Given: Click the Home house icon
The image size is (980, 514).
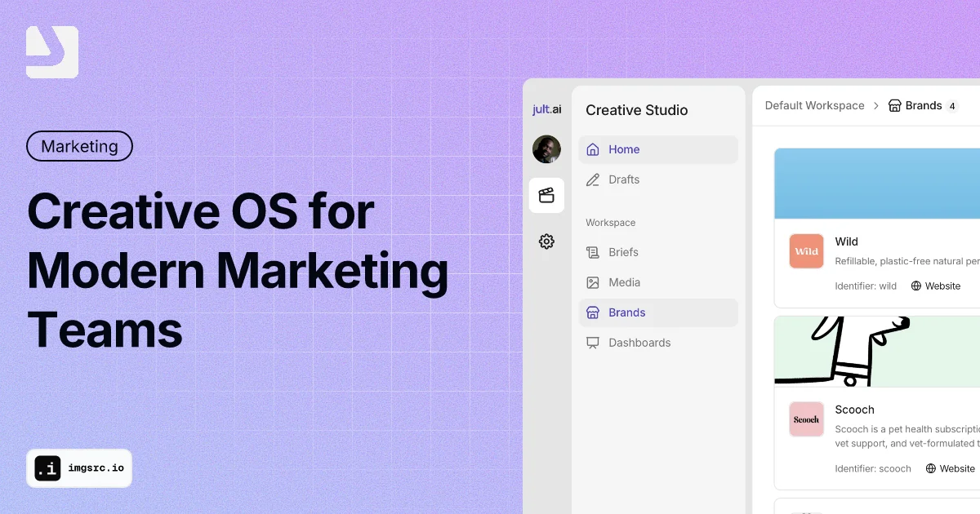Looking at the screenshot, I should click(593, 149).
